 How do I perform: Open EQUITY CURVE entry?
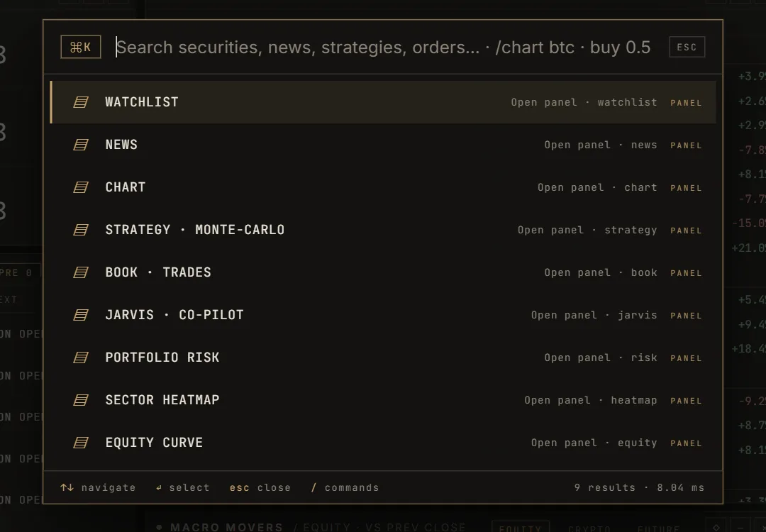pyautogui.click(x=383, y=443)
